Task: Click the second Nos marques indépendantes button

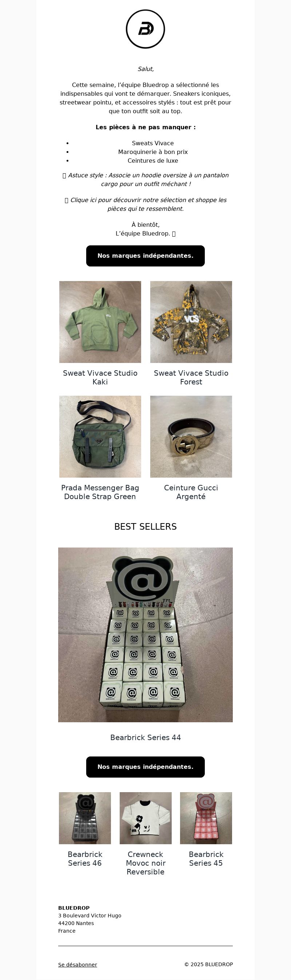Action: (145, 767)
